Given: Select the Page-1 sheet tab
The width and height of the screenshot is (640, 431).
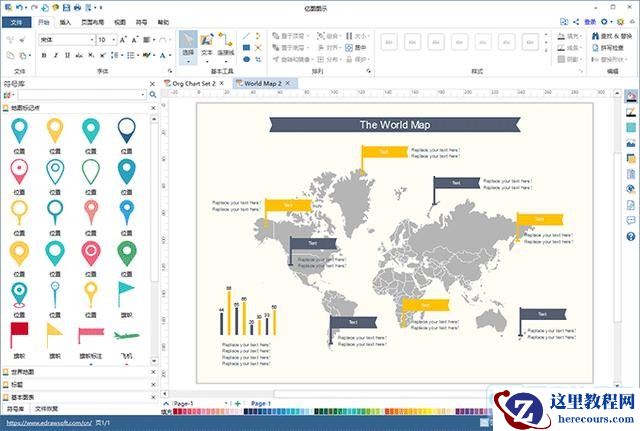Looking at the screenshot, I should coord(261,404).
